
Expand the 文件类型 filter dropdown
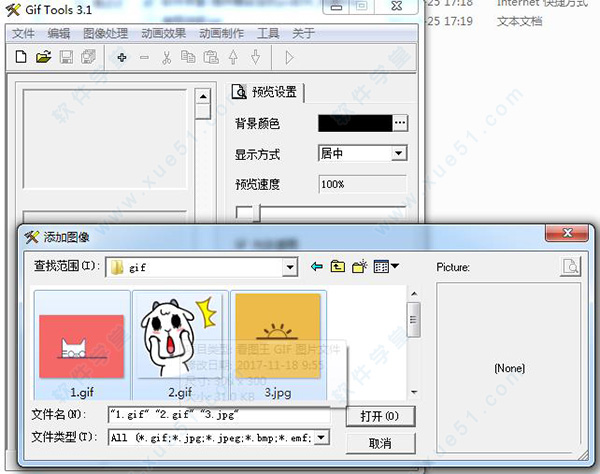(321, 437)
